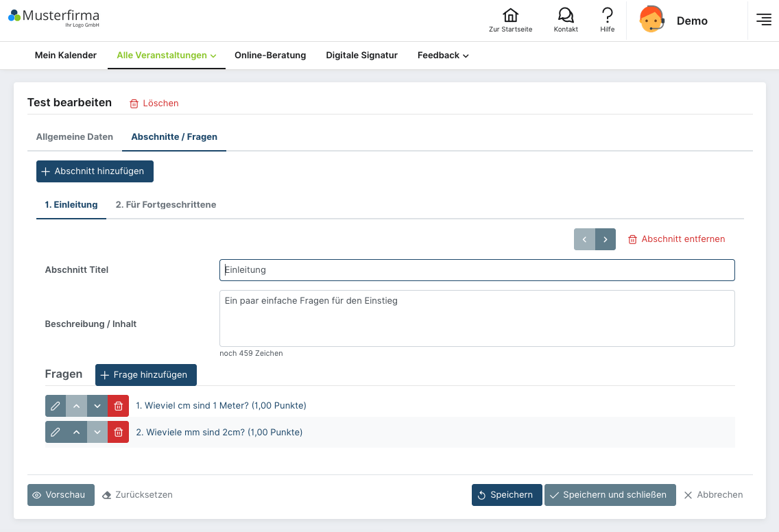Move section right with next arrow button
This screenshot has width=779, height=532.
606,239
